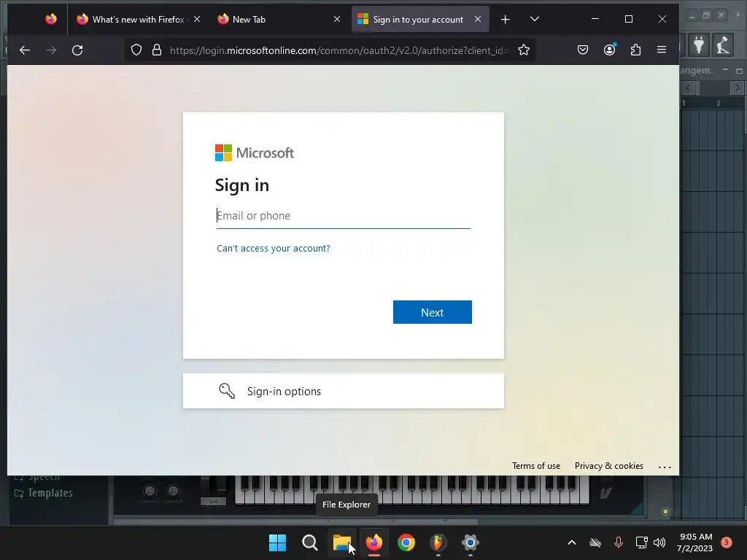Open the Firefox hamburger application menu
The width and height of the screenshot is (747, 560).
662,50
